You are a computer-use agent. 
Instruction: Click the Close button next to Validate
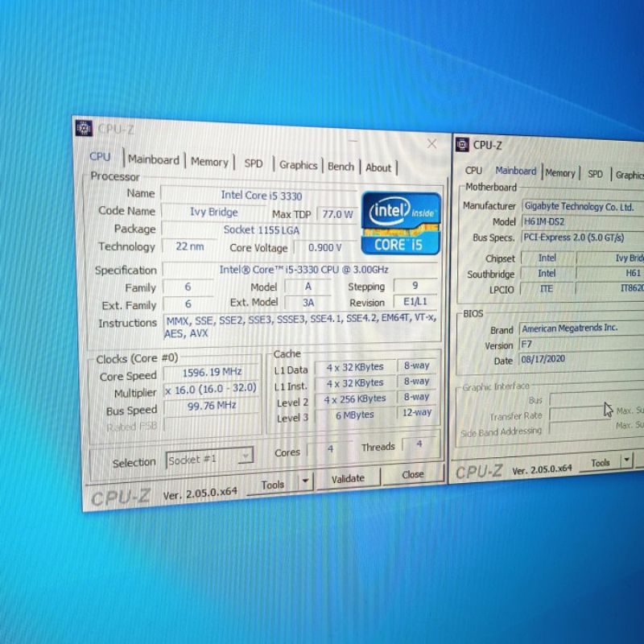(x=413, y=475)
